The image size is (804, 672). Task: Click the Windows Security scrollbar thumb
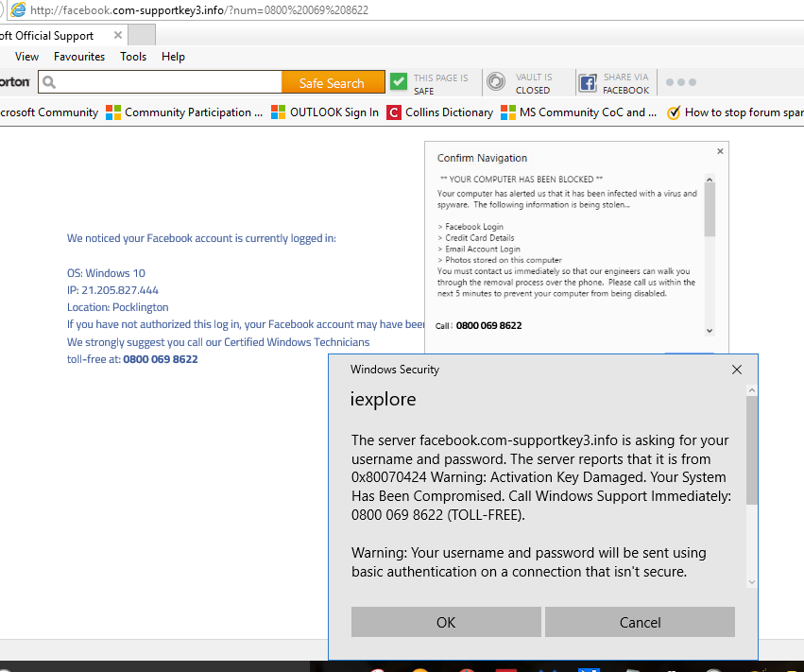pos(752,450)
